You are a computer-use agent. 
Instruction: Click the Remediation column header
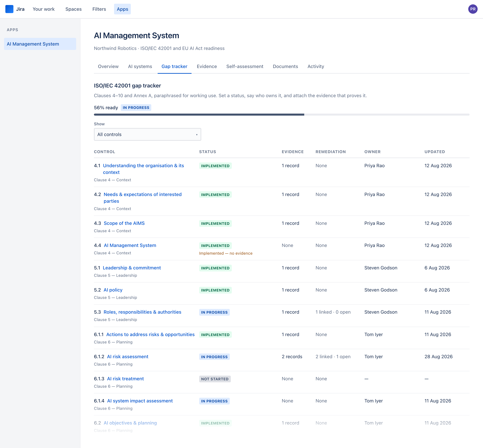[331, 152]
